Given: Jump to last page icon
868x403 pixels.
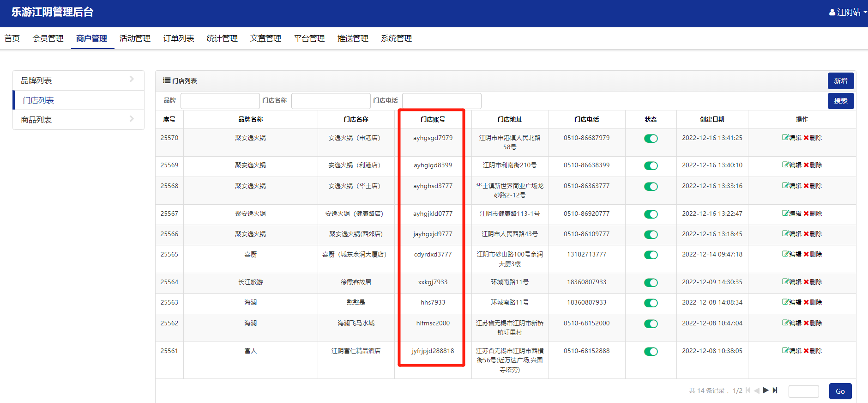Looking at the screenshot, I should 775,391.
